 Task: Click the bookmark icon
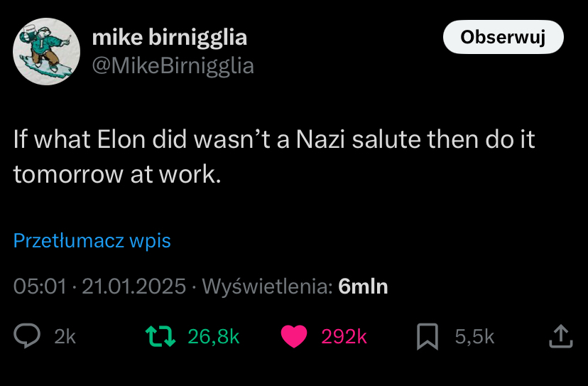pyautogui.click(x=427, y=336)
